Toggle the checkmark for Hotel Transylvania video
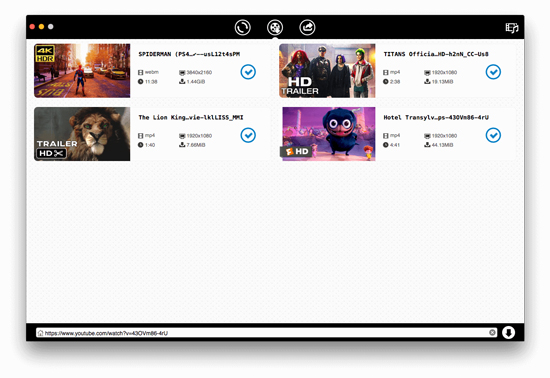Screen dimensions: 550x378 (493, 135)
